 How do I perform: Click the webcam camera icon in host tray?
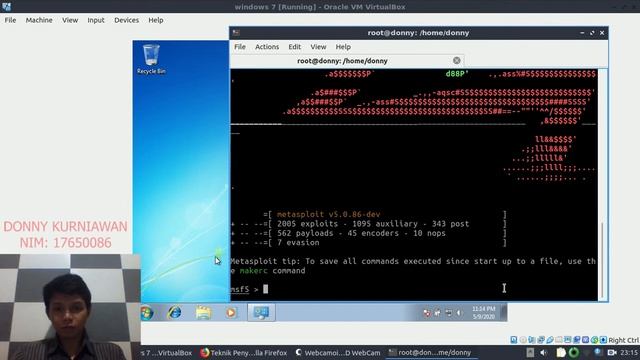[x=611, y=352]
